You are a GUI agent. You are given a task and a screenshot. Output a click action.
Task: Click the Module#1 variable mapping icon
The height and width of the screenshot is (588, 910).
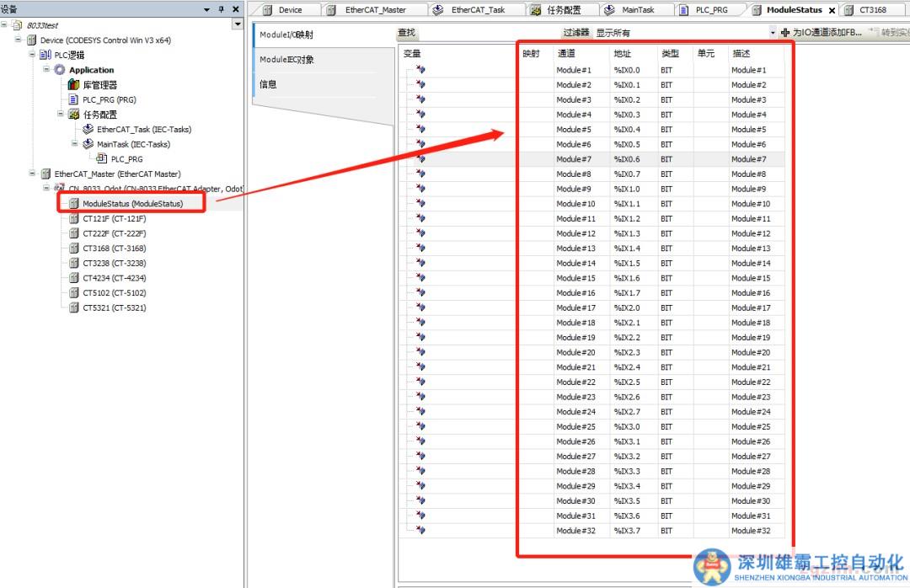420,70
